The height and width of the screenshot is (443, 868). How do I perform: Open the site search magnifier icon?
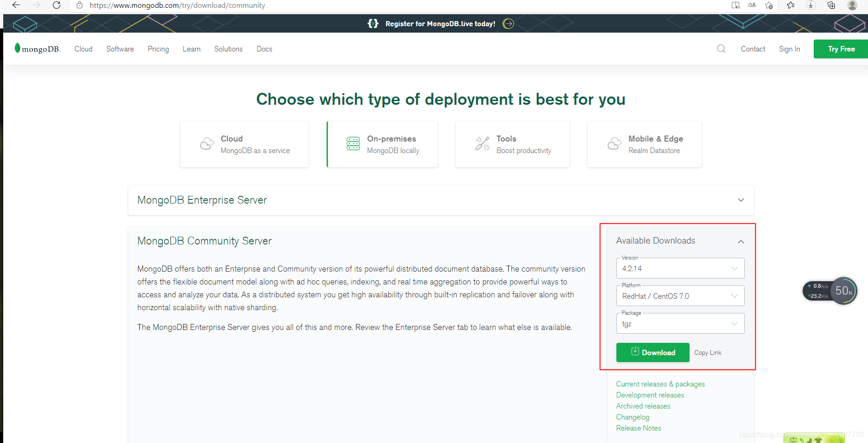(721, 49)
